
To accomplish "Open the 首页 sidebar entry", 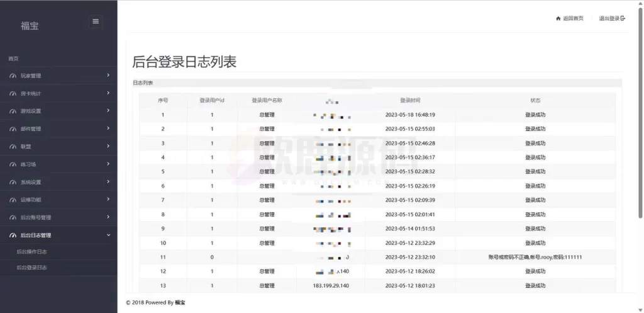I will coord(13,59).
